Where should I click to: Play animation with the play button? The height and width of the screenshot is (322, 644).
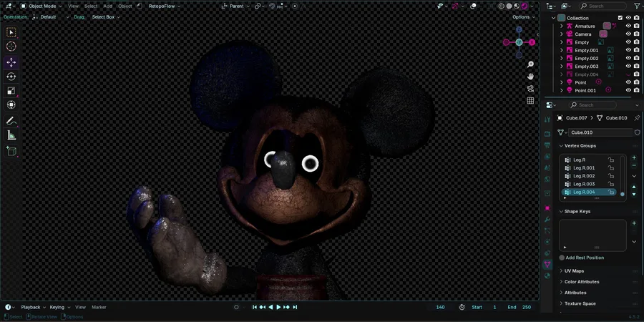tap(278, 307)
